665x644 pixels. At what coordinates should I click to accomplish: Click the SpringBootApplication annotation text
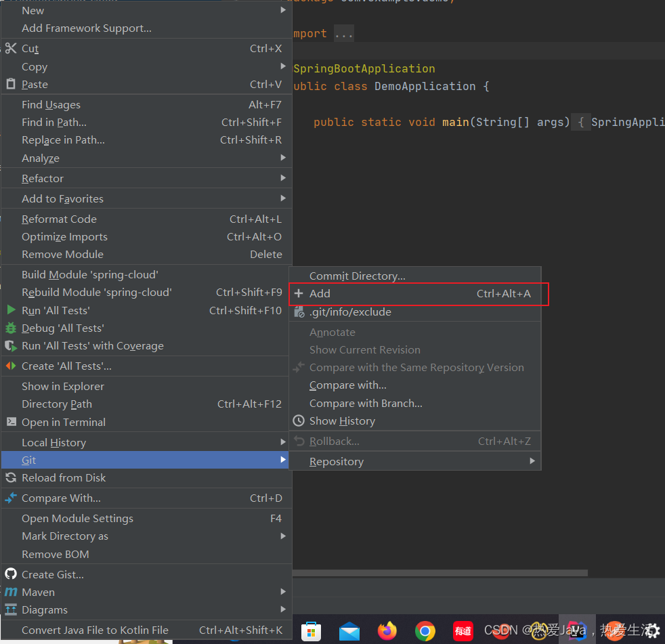click(x=364, y=68)
